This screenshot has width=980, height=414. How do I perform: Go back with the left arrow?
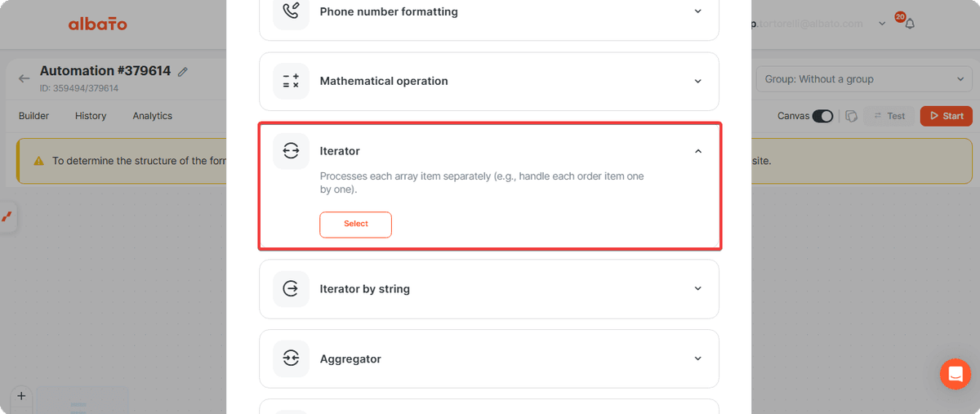[x=24, y=78]
